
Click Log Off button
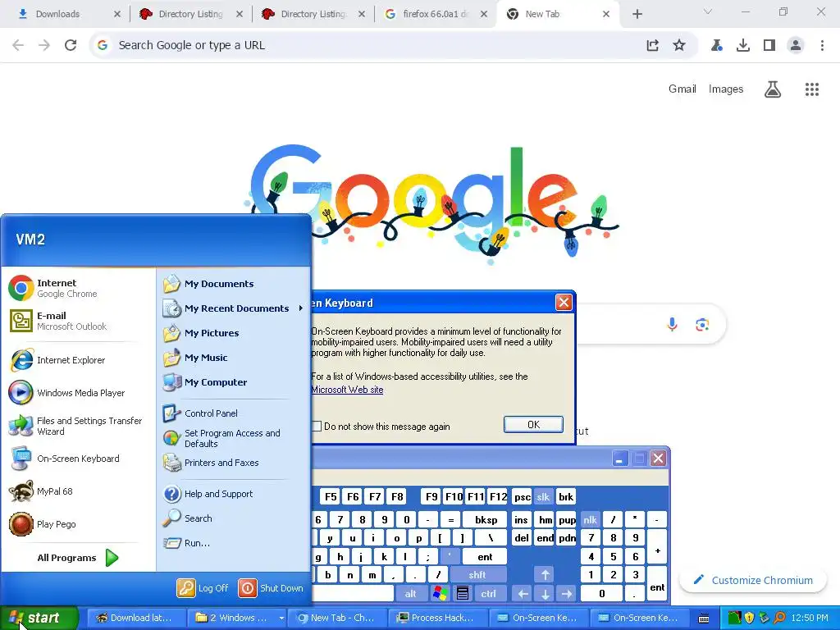coord(203,587)
